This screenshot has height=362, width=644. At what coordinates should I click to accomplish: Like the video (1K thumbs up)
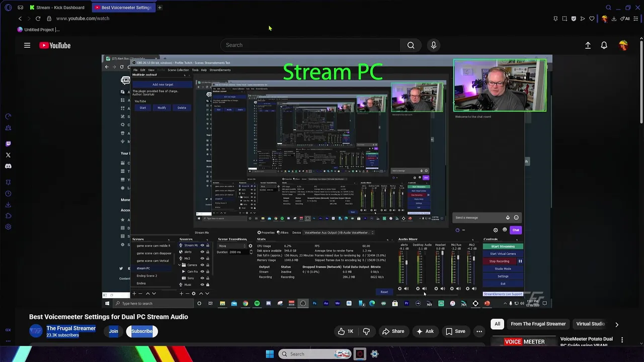coord(346,331)
